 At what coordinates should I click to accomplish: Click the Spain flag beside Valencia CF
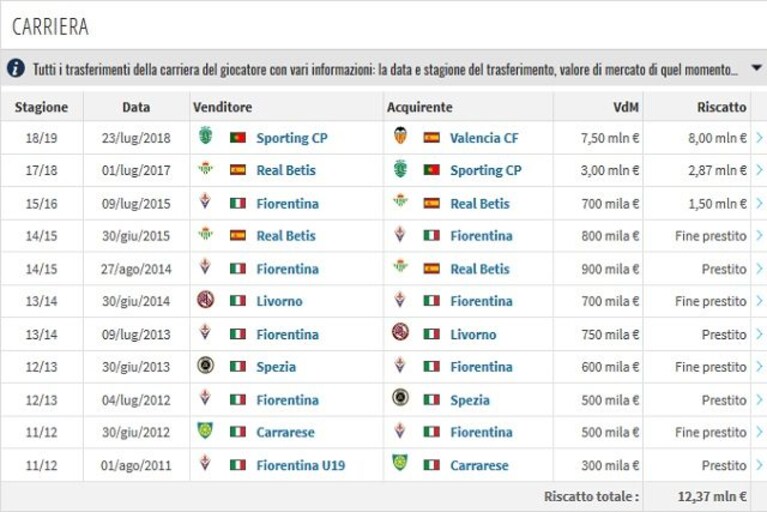(x=431, y=137)
